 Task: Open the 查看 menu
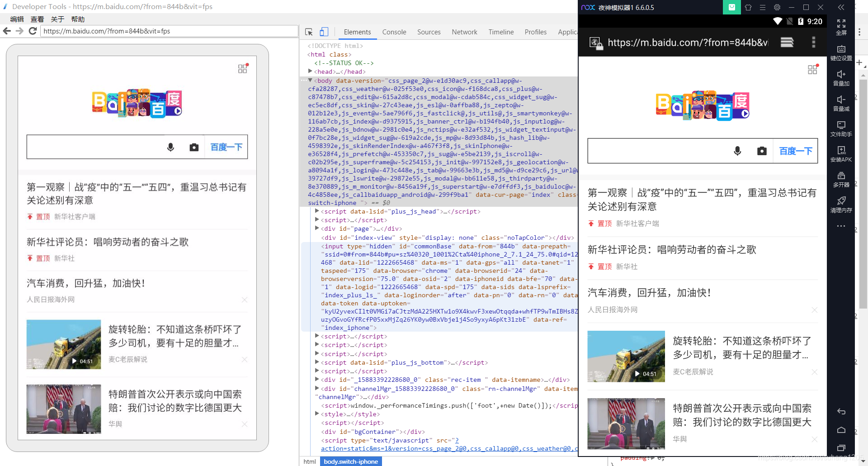37,19
